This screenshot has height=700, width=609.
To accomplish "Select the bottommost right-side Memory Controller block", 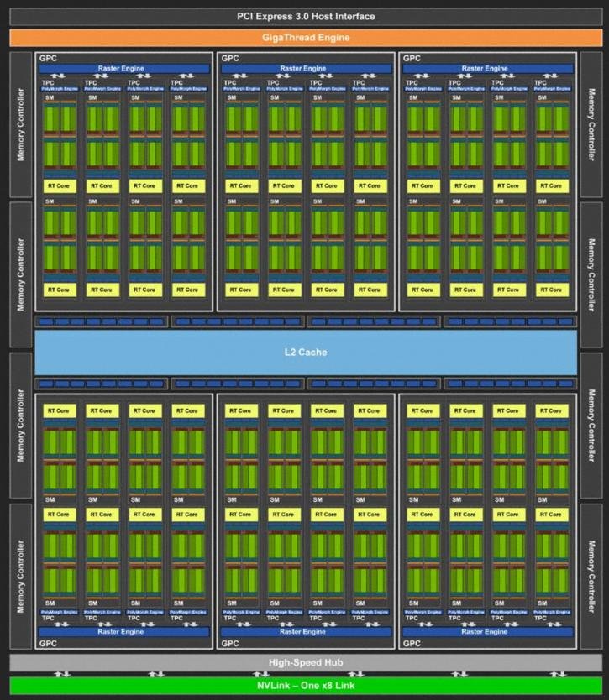I will 591,577.
